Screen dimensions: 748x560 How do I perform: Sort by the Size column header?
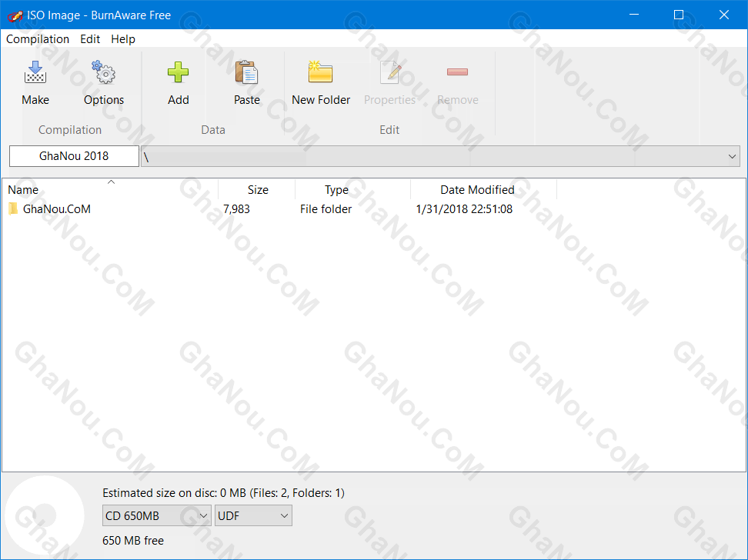click(258, 190)
